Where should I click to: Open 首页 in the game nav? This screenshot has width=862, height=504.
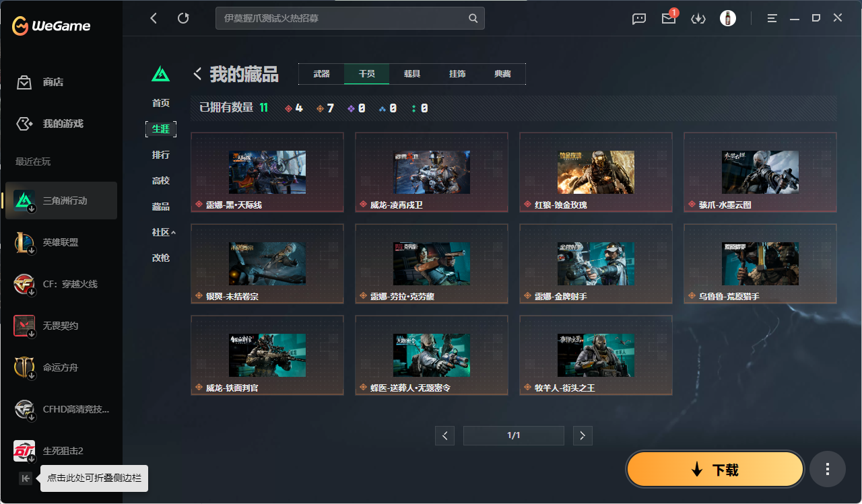coord(161,103)
